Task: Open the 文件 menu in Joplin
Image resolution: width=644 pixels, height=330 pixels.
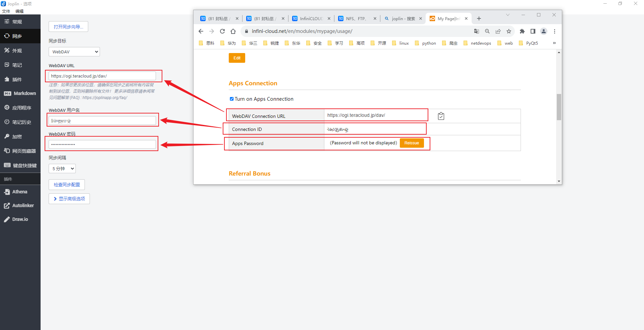Action: [x=6, y=11]
